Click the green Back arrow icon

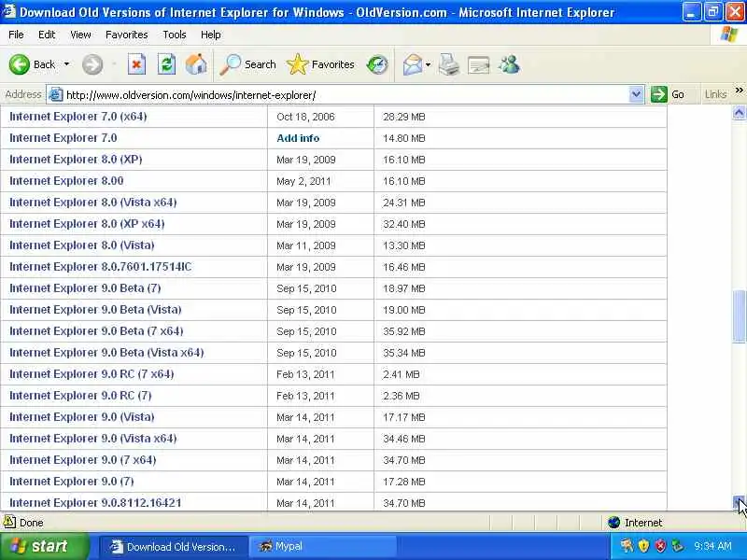pos(19,64)
